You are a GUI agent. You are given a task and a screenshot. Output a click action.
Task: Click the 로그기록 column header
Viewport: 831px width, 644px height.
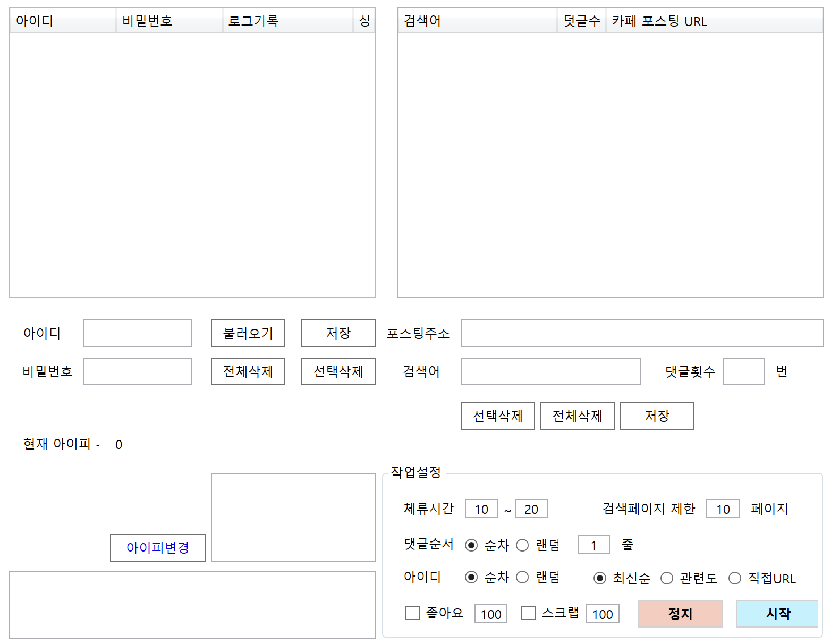[x=287, y=21]
